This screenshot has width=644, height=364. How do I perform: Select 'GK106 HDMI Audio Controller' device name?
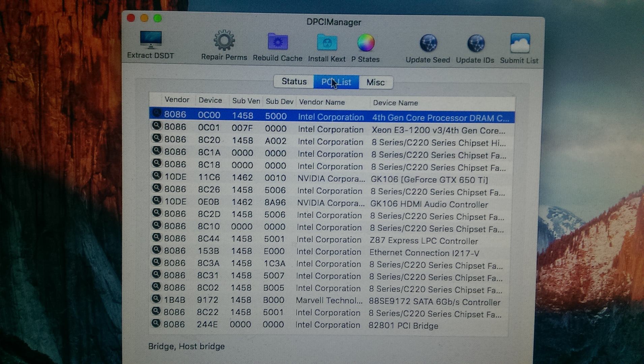pos(429,204)
